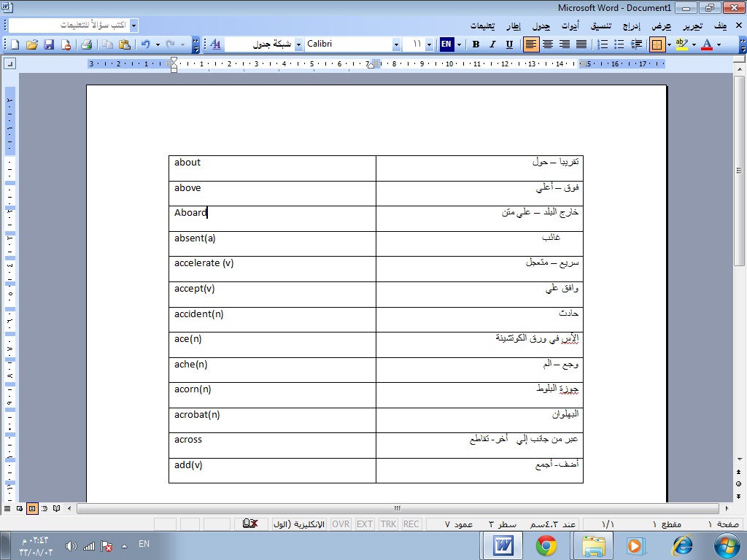Screen dimensions: 747x560
Task: Click Select Browse Object round button
Action: (738, 484)
